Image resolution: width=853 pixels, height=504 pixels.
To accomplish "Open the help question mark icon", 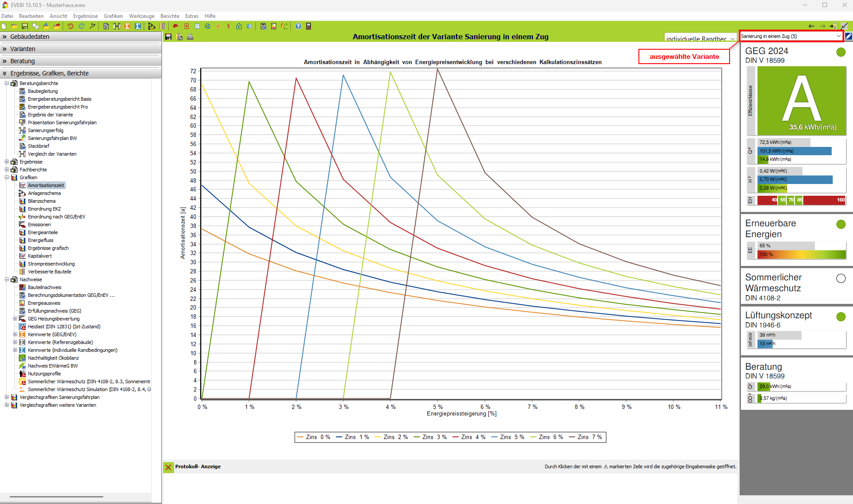I will 298,26.
